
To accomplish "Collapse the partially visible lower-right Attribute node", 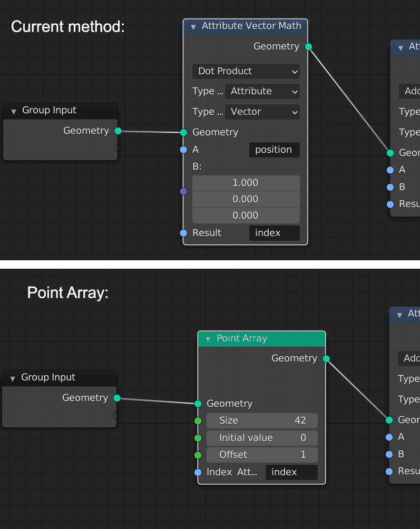I will pyautogui.click(x=399, y=315).
